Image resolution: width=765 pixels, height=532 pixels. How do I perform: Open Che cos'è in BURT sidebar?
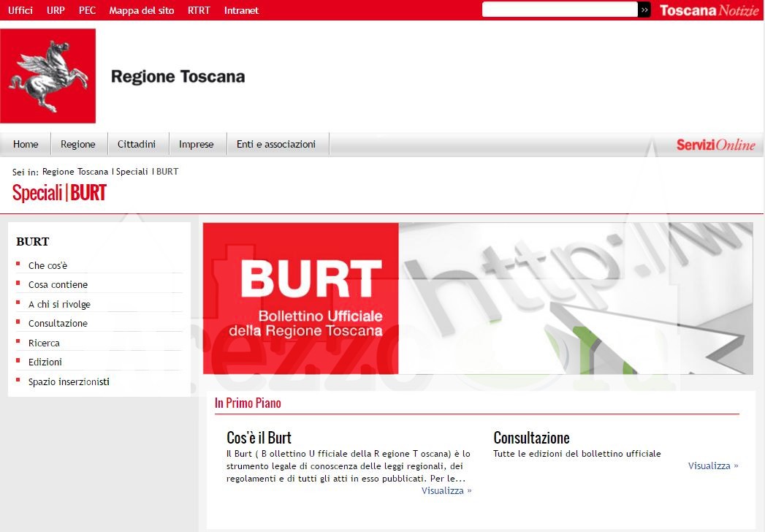[x=47, y=266]
